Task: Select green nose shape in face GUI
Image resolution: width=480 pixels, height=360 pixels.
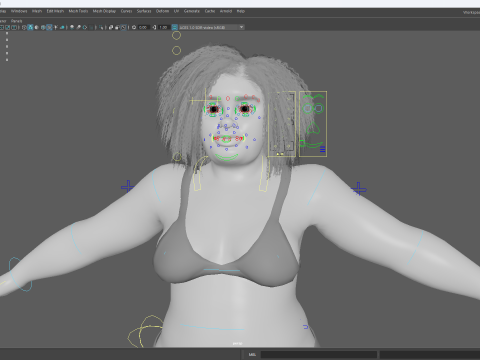Action: click(x=313, y=128)
